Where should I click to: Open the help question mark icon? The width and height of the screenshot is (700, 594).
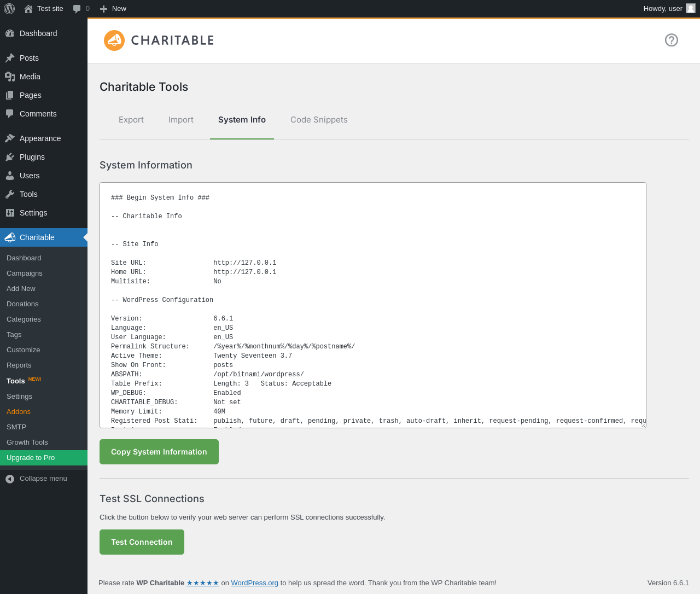point(672,40)
